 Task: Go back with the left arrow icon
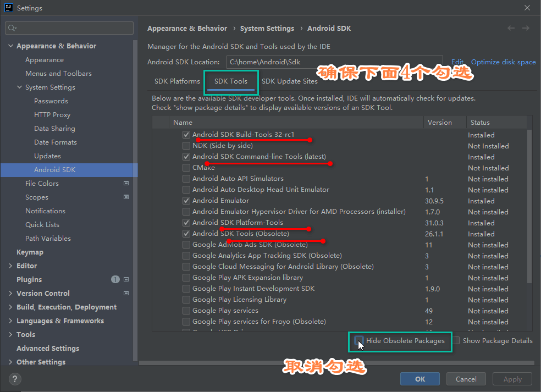(511, 28)
